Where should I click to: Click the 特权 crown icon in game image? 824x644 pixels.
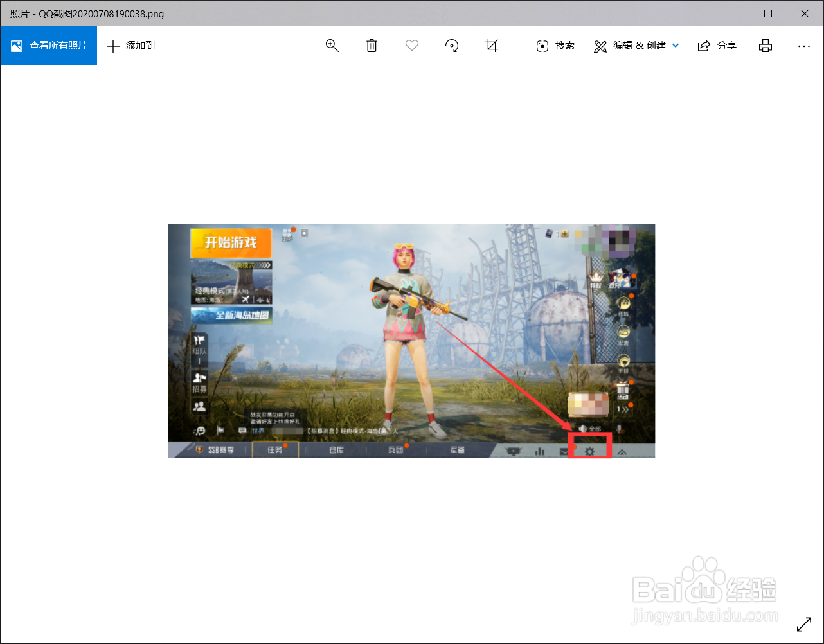(x=596, y=280)
